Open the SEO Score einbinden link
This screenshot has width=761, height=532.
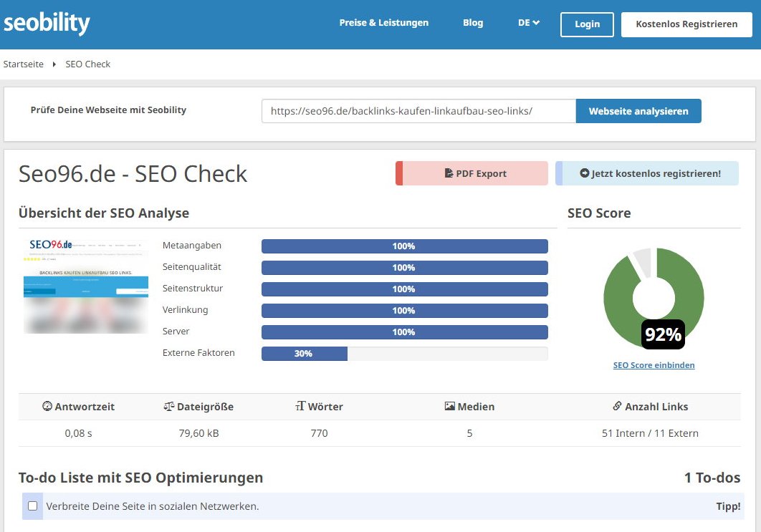654,365
